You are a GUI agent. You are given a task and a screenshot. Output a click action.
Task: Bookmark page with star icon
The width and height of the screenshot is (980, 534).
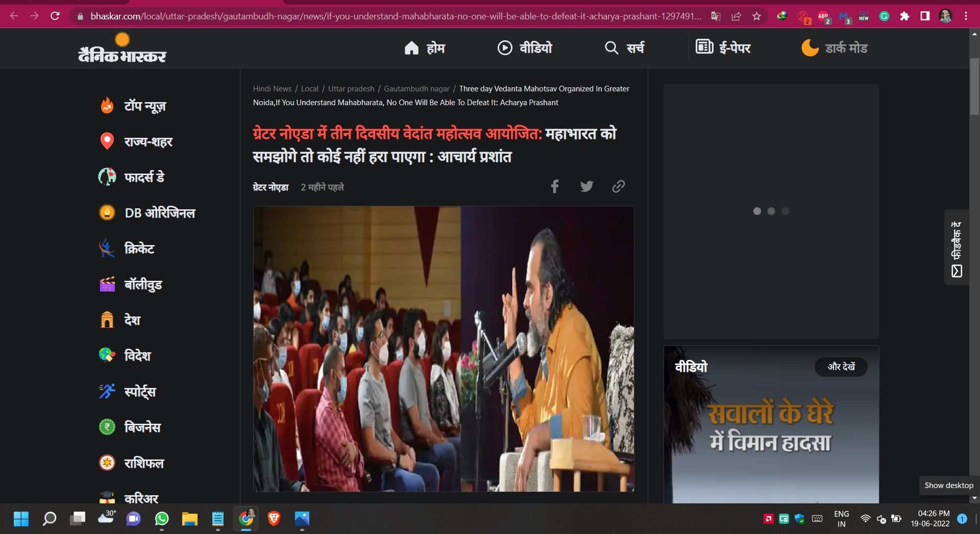point(756,16)
